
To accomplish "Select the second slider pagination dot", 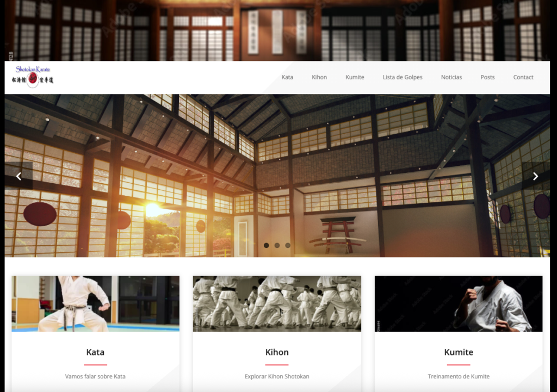I will pyautogui.click(x=277, y=245).
